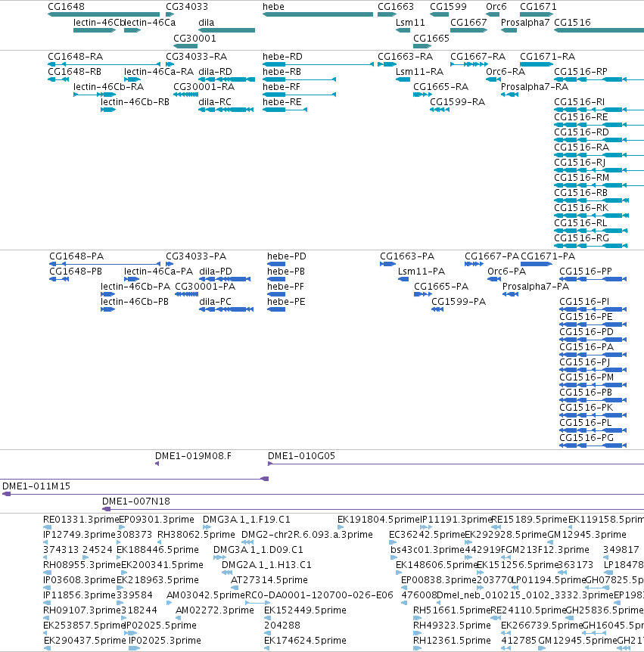Open protein hebe-PD label
The image size is (644, 652).
point(287,256)
